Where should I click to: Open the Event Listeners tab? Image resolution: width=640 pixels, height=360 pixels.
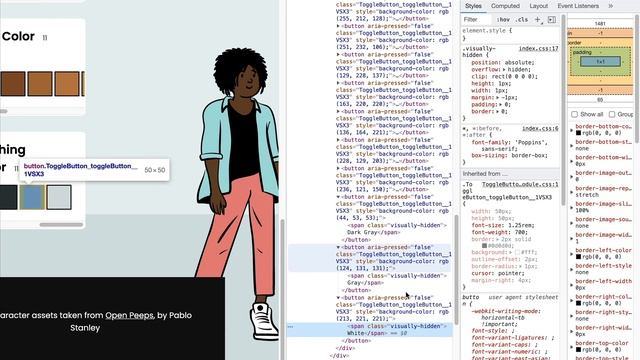tap(578, 6)
